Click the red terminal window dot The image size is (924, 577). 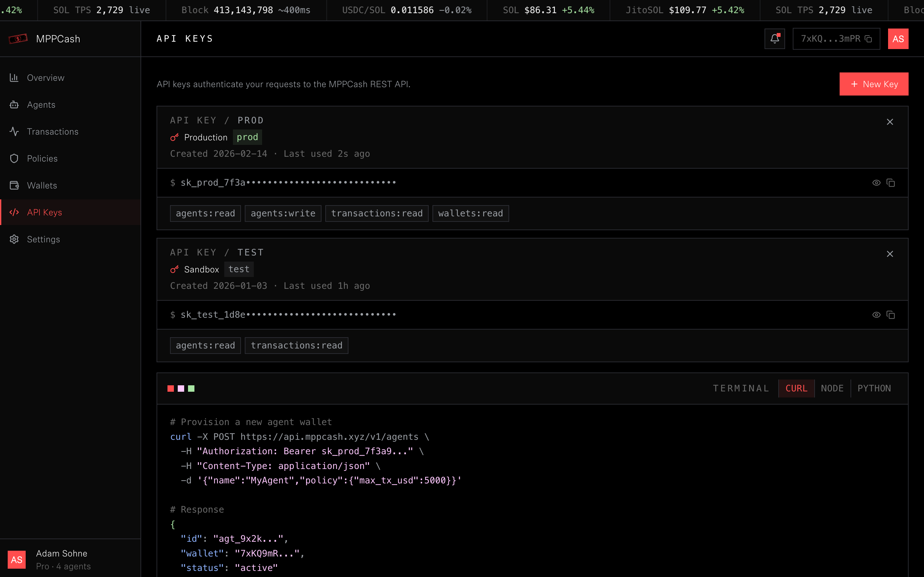point(171,389)
